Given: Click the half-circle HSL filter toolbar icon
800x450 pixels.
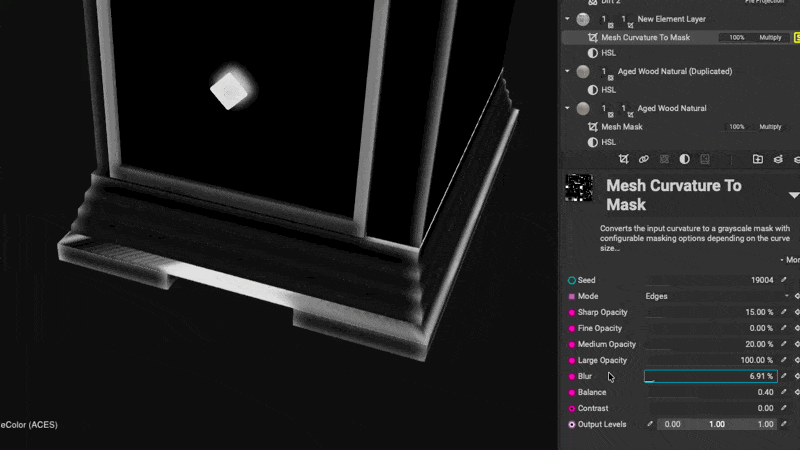Looking at the screenshot, I should [684, 159].
